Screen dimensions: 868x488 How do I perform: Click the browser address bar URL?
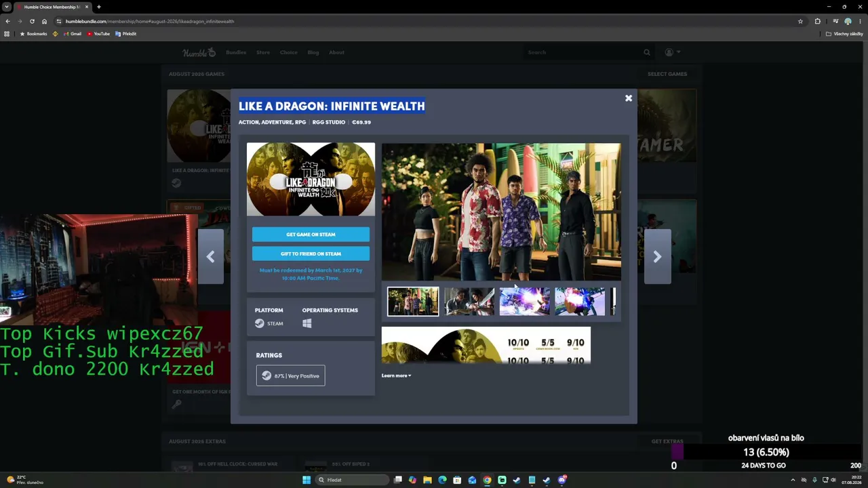click(x=150, y=21)
